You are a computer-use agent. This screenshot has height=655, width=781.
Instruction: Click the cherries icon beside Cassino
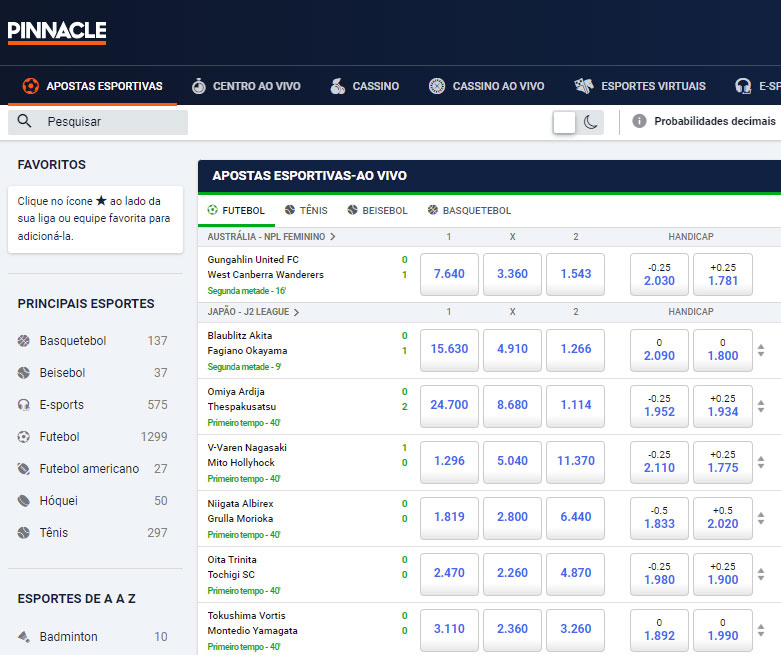click(338, 86)
